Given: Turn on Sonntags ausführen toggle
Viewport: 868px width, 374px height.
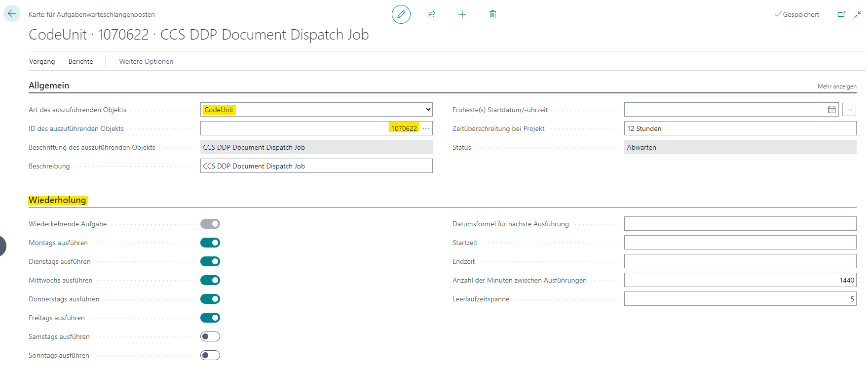Looking at the screenshot, I should coord(210,355).
